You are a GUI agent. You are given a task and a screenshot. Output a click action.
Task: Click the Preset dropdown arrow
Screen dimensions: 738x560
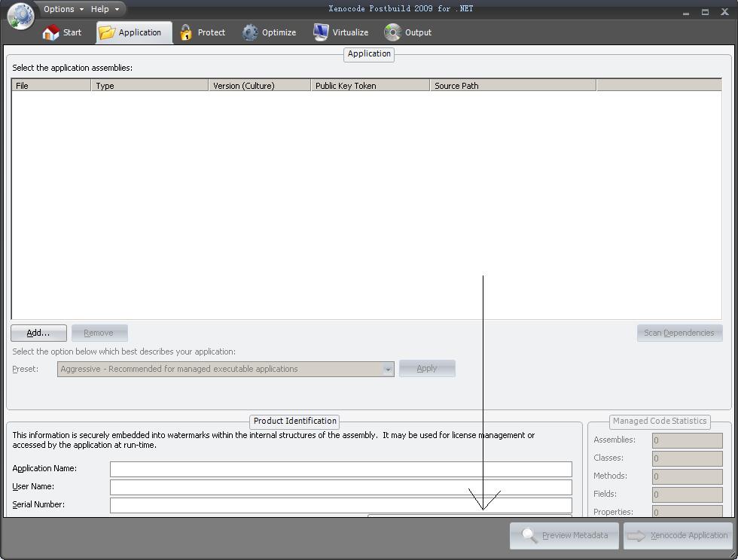(388, 370)
